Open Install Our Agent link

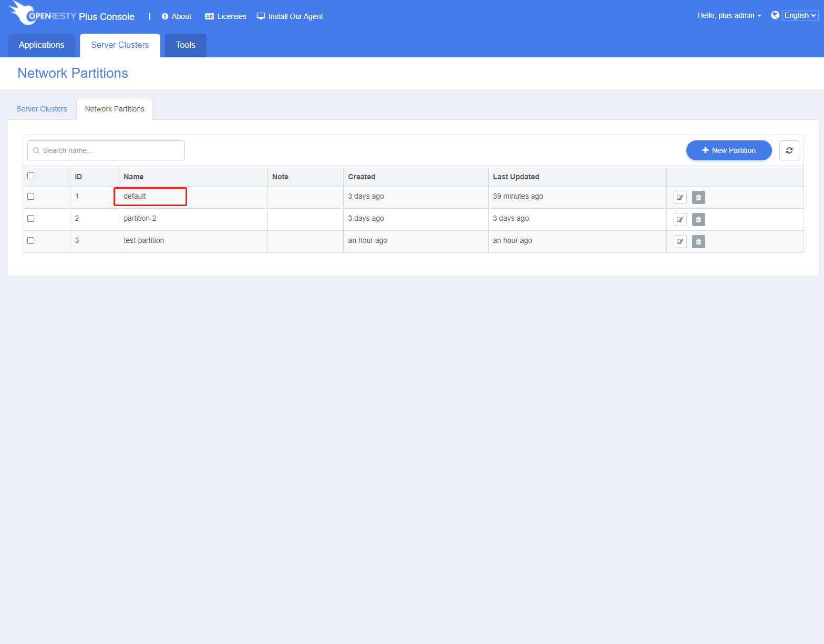[290, 16]
